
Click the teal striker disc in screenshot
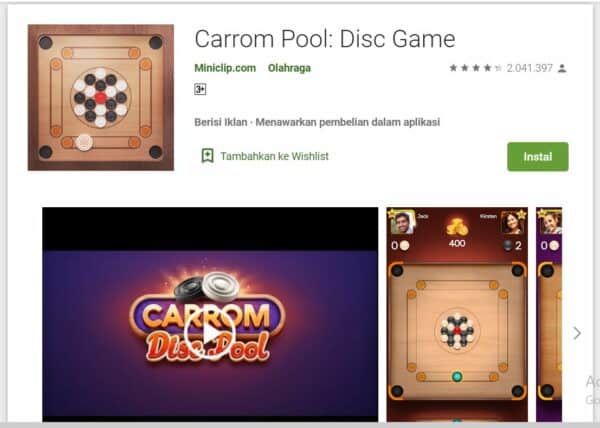coord(457,376)
